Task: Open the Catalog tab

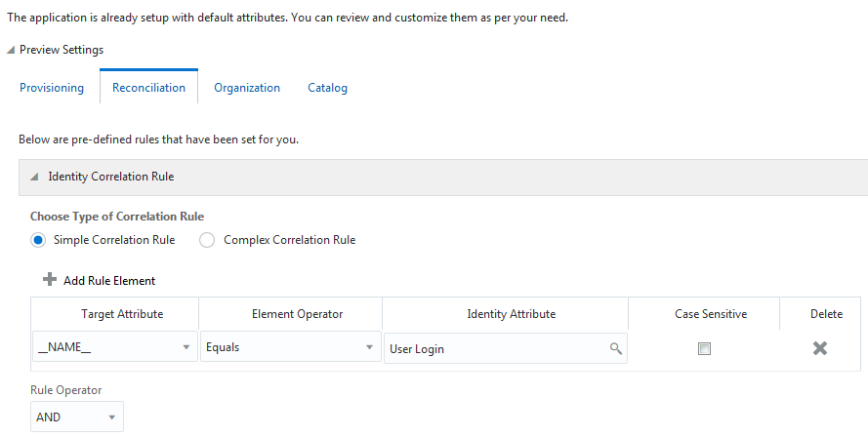Action: pyautogui.click(x=327, y=88)
